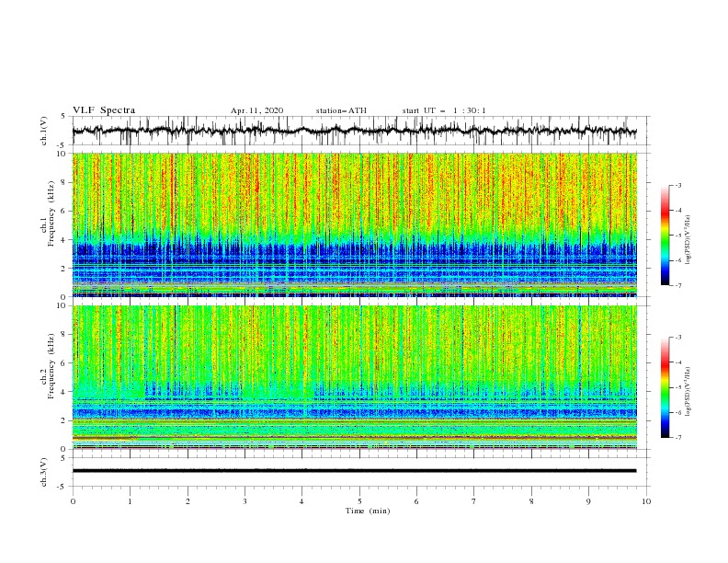Click the "8" tick on the time axis

click(x=531, y=501)
